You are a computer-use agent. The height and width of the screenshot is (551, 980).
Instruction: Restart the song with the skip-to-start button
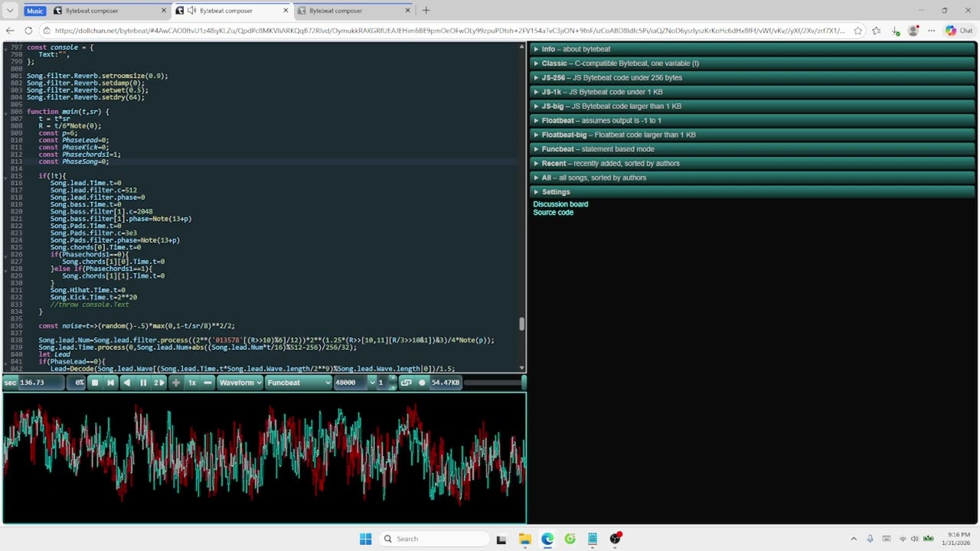(x=111, y=383)
